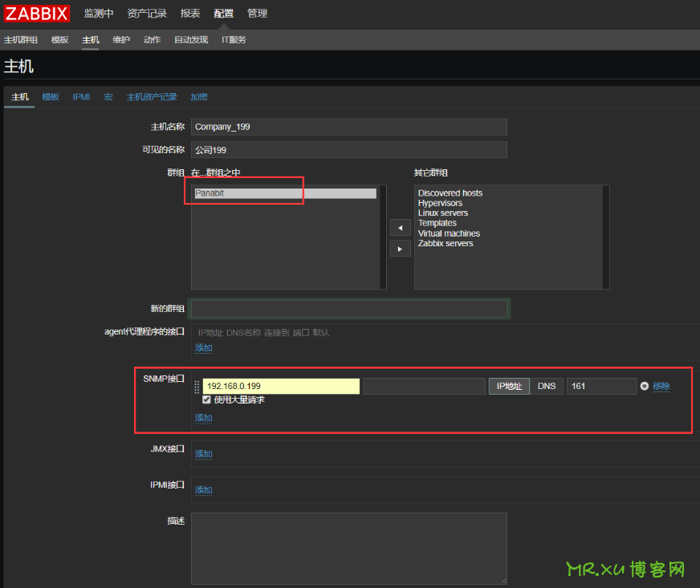Grab the SNMP interface drag handle
The height and width of the screenshot is (588, 700).
click(x=197, y=387)
